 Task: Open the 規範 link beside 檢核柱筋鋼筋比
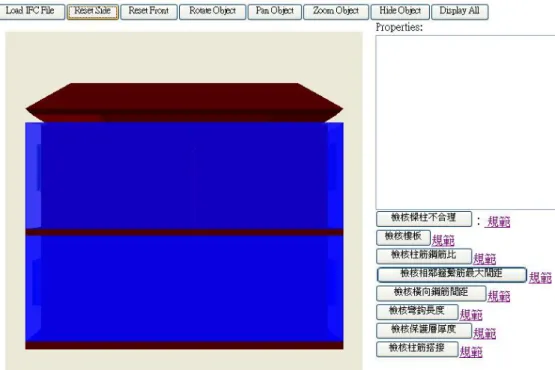point(485,259)
